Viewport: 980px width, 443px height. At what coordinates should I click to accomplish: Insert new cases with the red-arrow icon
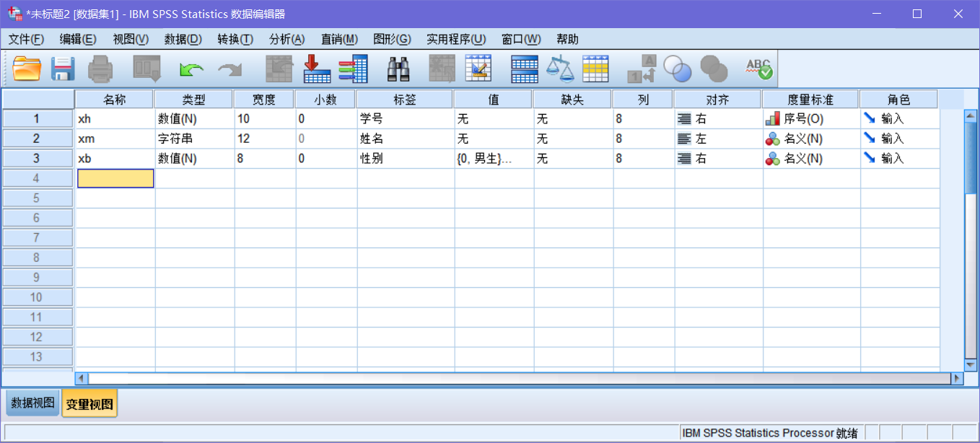pyautogui.click(x=316, y=69)
